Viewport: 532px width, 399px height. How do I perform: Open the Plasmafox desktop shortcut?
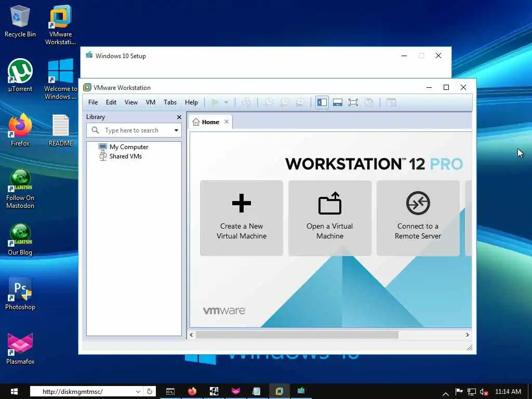point(20,349)
